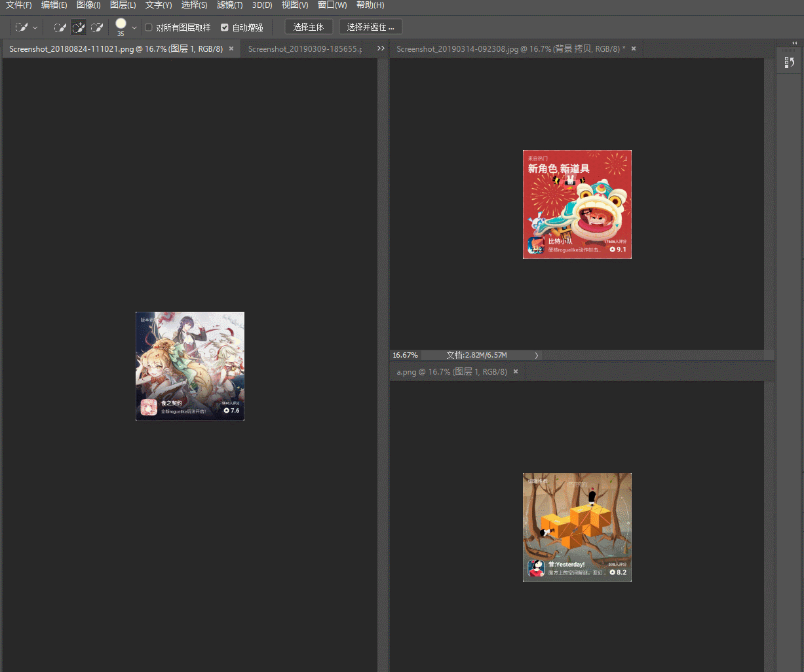
Task: Open the 视图(V) menu
Action: (295, 5)
